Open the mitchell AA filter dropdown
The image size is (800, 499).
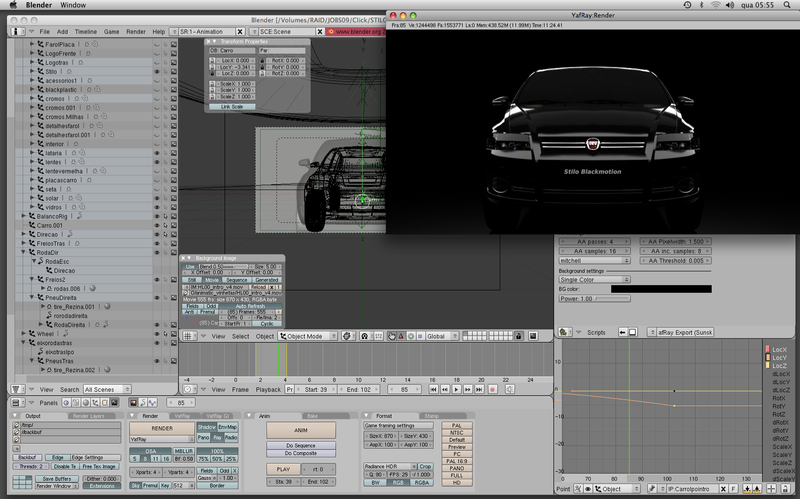pyautogui.click(x=595, y=261)
